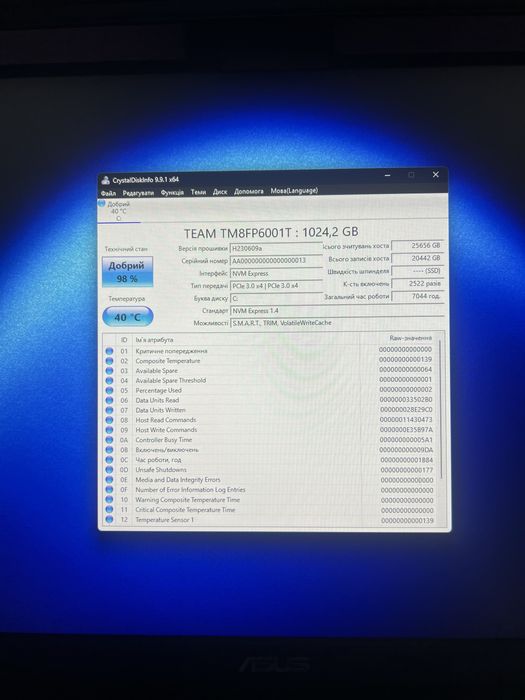Click the status icon for Composite Temperature
Image resolution: width=525 pixels, height=700 pixels.
tap(109, 361)
